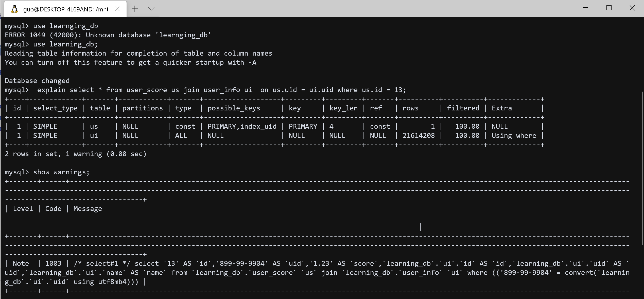The width and height of the screenshot is (644, 299).
Task: Click the 21614208 rows value
Action: tap(418, 136)
